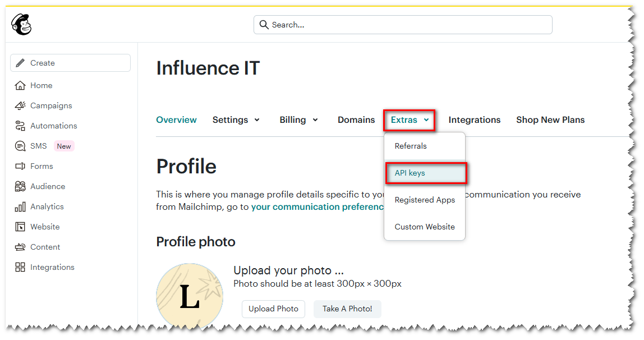644x340 pixels.
Task: Click the pencil icon on Create
Action: (x=20, y=63)
